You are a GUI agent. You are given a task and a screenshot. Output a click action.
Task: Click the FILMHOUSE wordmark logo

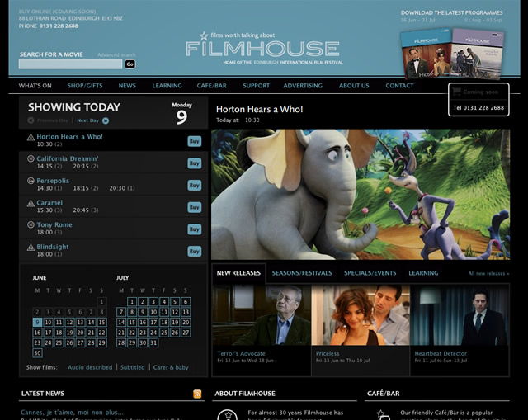[x=262, y=49]
